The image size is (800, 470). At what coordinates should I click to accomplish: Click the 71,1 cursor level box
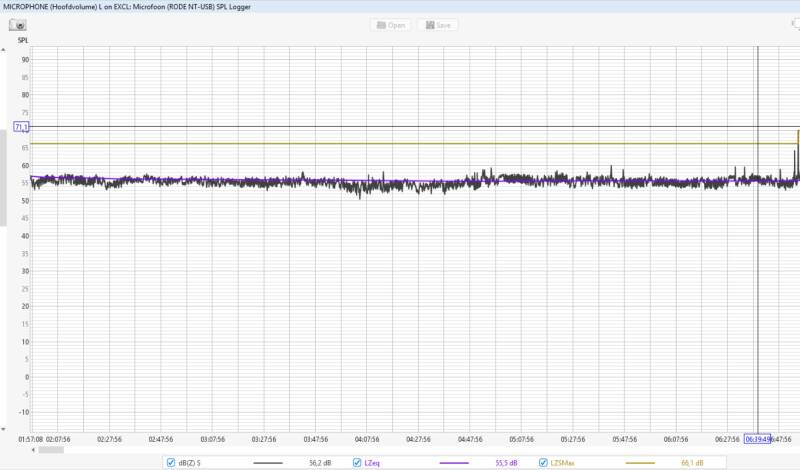click(21, 127)
